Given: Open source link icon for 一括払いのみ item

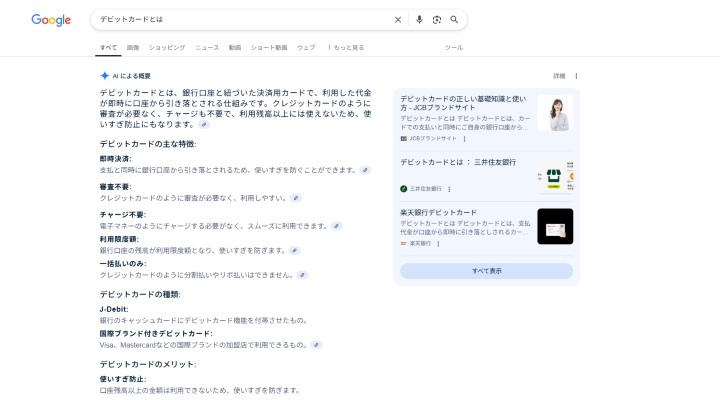Looking at the screenshot, I should click(302, 275).
